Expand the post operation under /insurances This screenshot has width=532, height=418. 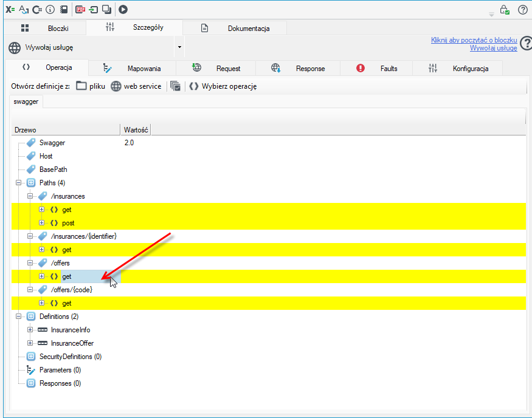41,223
